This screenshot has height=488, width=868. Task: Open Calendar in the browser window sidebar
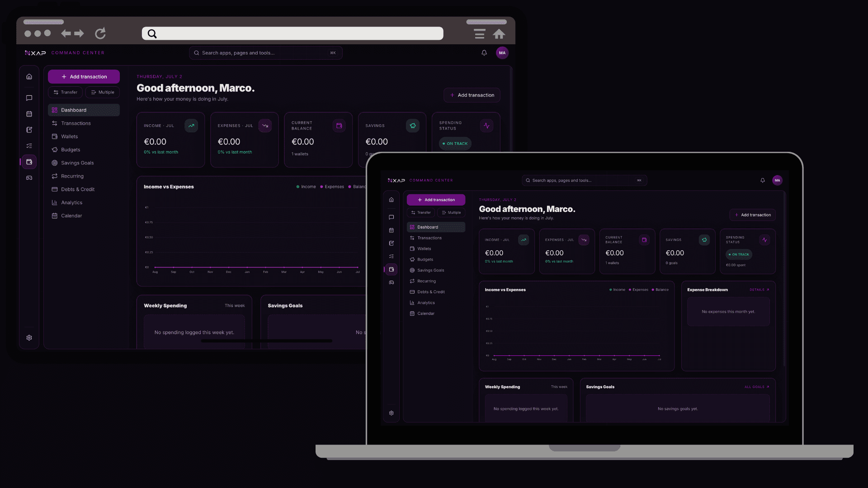coord(84,216)
